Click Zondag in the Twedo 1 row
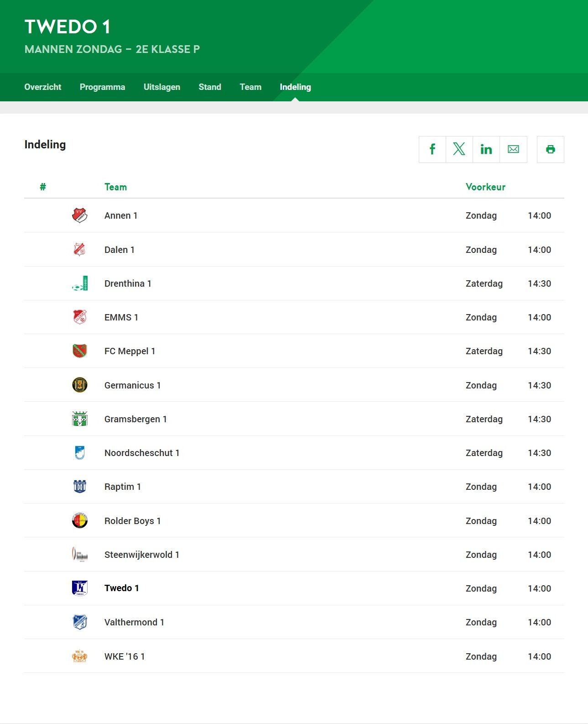Viewport: 588px width, 724px height. tap(481, 588)
